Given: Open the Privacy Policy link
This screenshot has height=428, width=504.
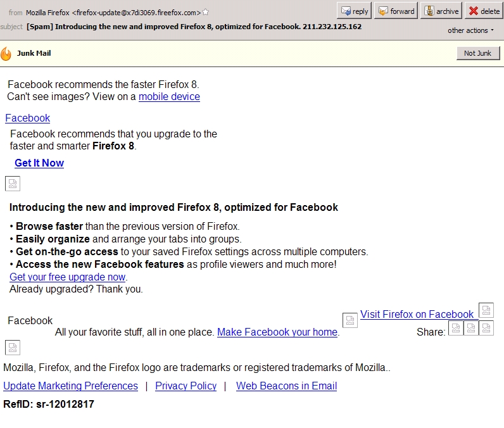Looking at the screenshot, I should tap(186, 386).
